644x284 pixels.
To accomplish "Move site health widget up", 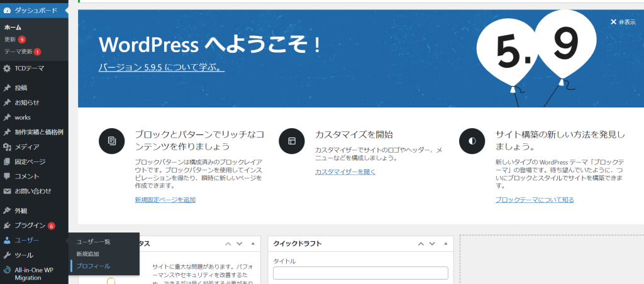I will pyautogui.click(x=228, y=244).
